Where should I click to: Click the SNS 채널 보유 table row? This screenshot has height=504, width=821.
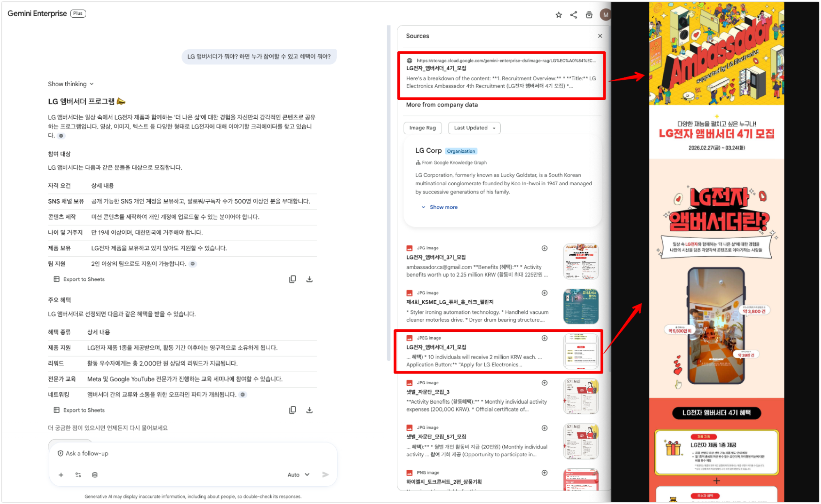tap(182, 202)
